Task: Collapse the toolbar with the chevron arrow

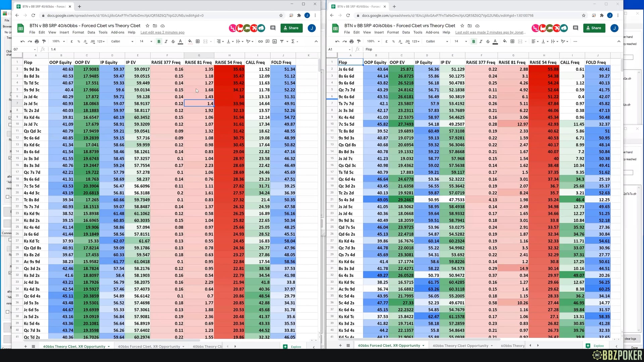Action: coord(316,41)
